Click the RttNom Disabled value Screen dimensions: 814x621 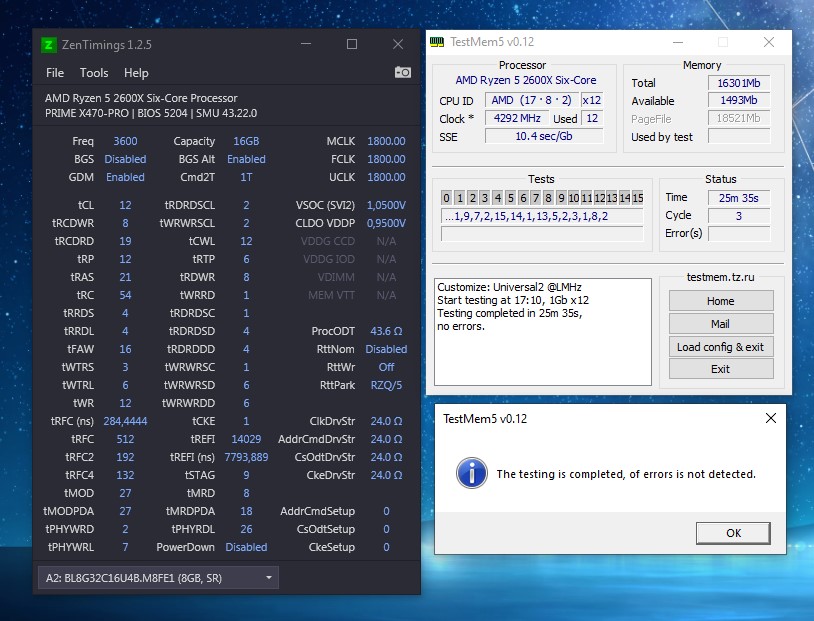click(386, 349)
